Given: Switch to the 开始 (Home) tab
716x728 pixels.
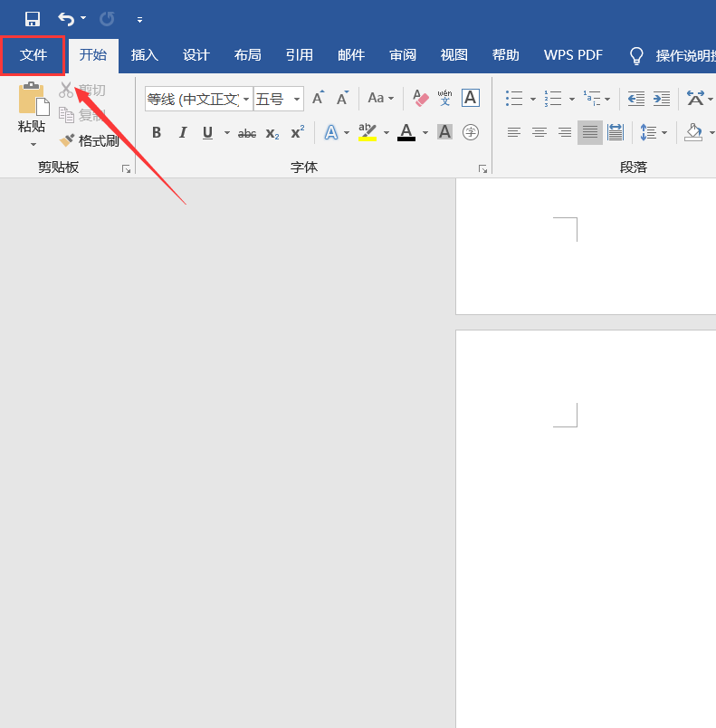Looking at the screenshot, I should 93,55.
